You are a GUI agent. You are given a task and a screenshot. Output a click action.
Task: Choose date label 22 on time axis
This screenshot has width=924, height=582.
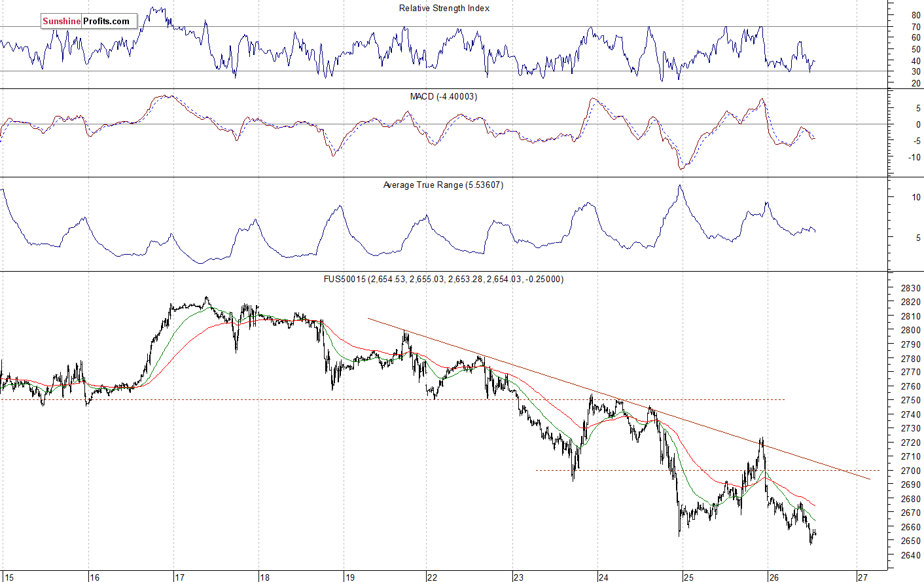coord(432,577)
